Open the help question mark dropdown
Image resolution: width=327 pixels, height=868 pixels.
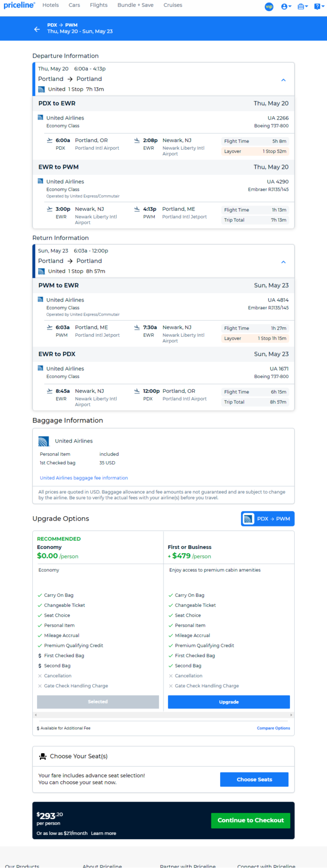pos(319,6)
